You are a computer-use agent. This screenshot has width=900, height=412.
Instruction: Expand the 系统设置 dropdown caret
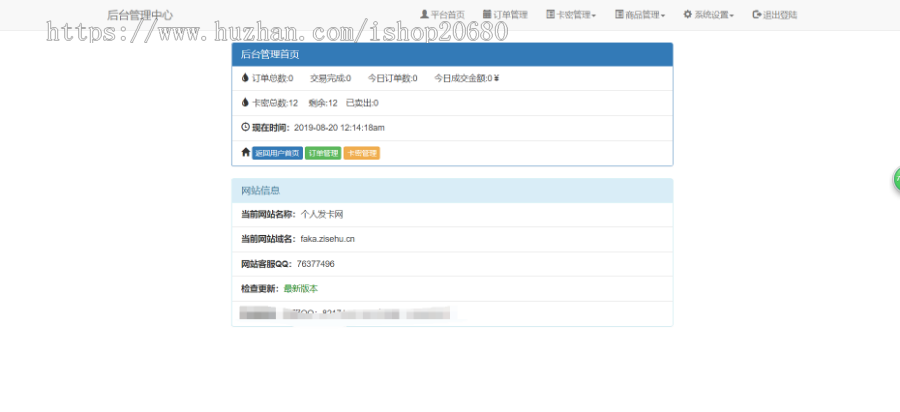point(732,16)
